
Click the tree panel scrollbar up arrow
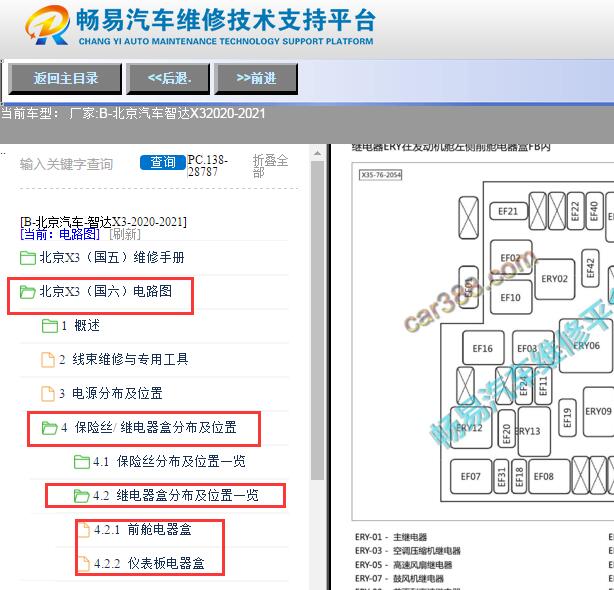318,153
